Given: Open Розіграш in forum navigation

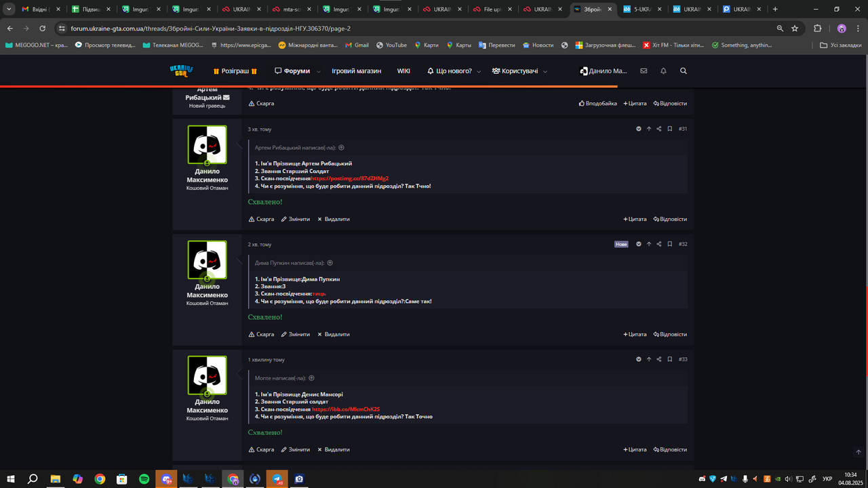Looking at the screenshot, I should [x=235, y=71].
